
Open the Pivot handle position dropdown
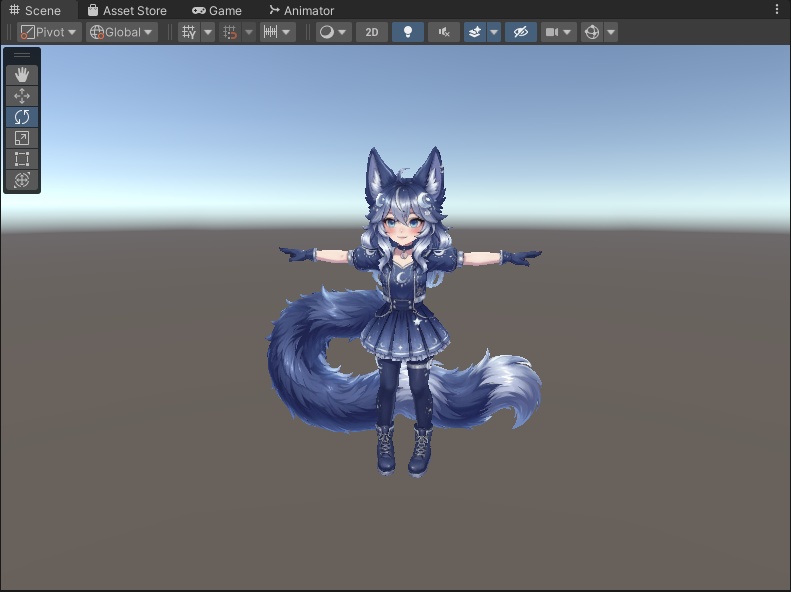click(x=49, y=32)
